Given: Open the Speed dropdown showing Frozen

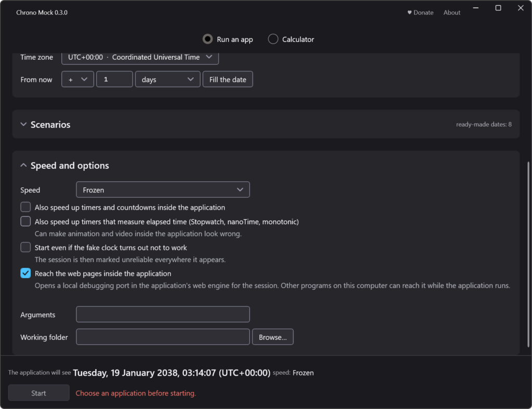Looking at the screenshot, I should point(163,190).
